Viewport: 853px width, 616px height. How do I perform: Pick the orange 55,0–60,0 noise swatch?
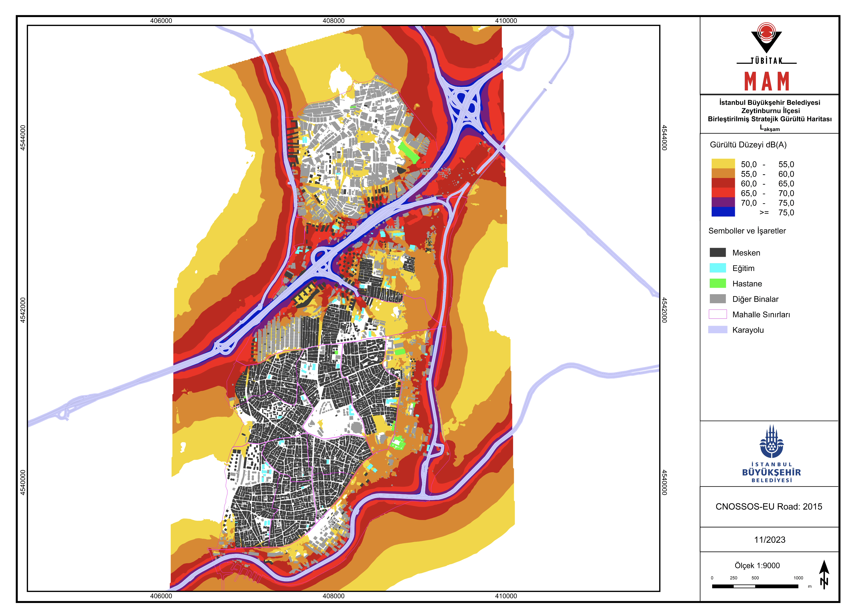click(x=723, y=173)
